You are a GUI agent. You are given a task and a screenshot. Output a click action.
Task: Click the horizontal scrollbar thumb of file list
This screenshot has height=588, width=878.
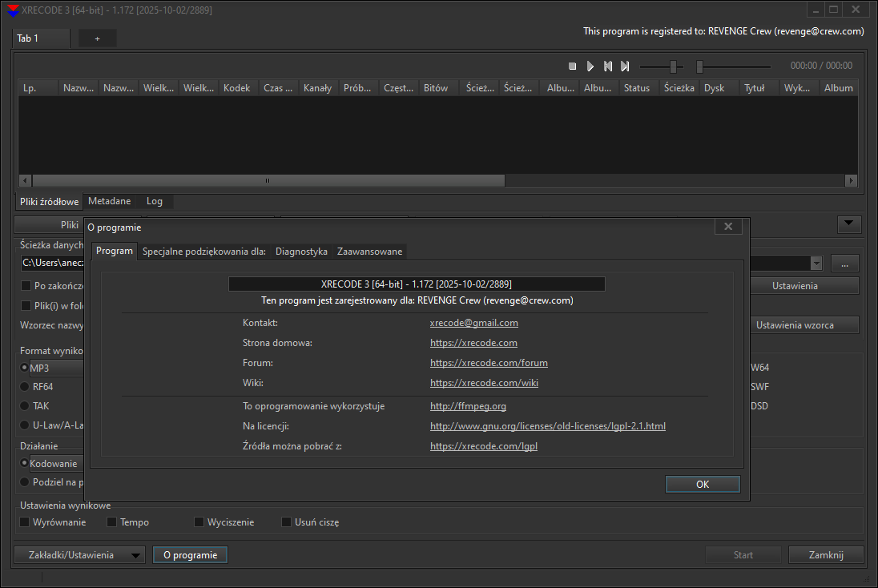pyautogui.click(x=268, y=181)
